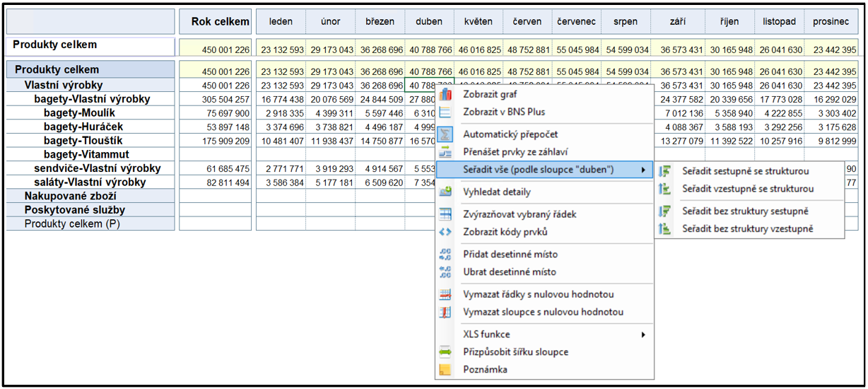Click the yellow Poznámka note icon
Screen dimensions: 868x389
click(445, 369)
